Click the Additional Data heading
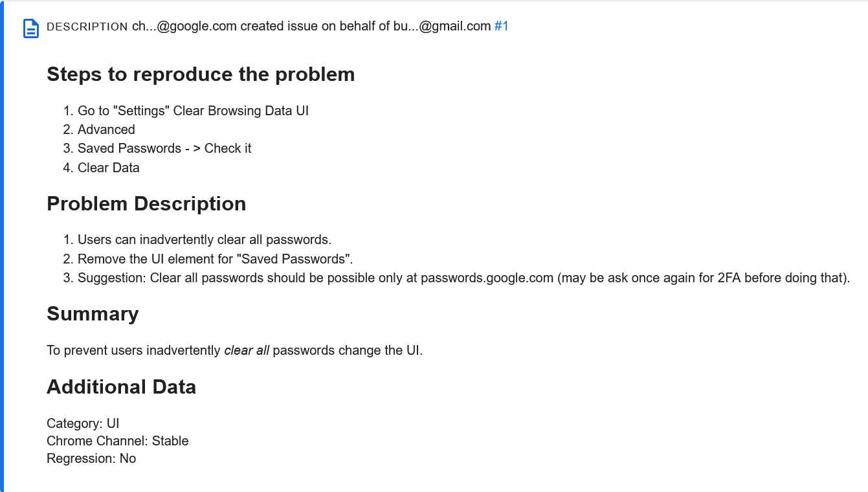Image resolution: width=868 pixels, height=492 pixels. click(121, 387)
